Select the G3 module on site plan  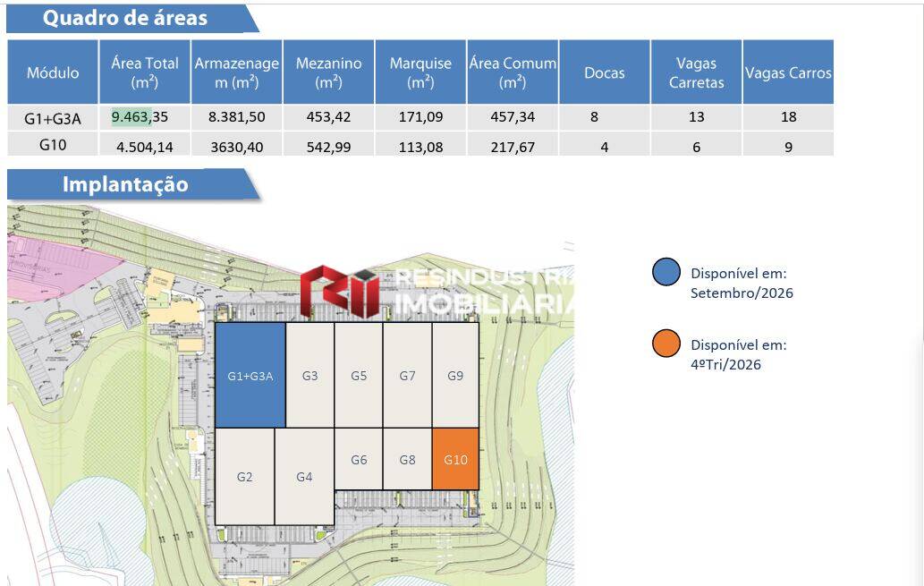310,375
